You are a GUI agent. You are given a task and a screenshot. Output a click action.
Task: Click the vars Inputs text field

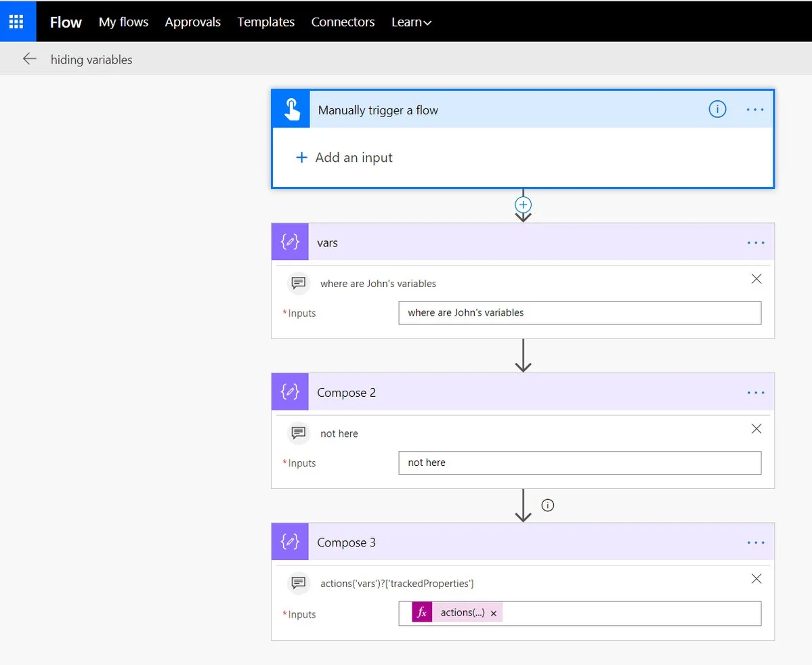click(x=579, y=313)
